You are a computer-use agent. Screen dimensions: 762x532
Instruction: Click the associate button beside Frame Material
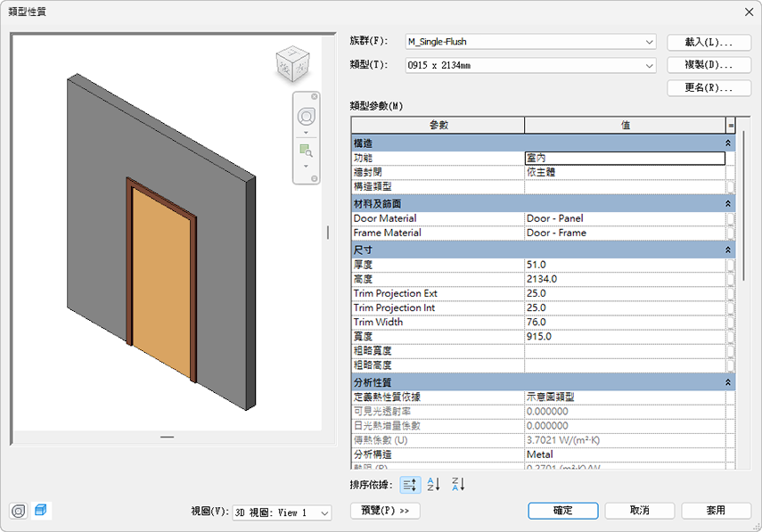731,233
